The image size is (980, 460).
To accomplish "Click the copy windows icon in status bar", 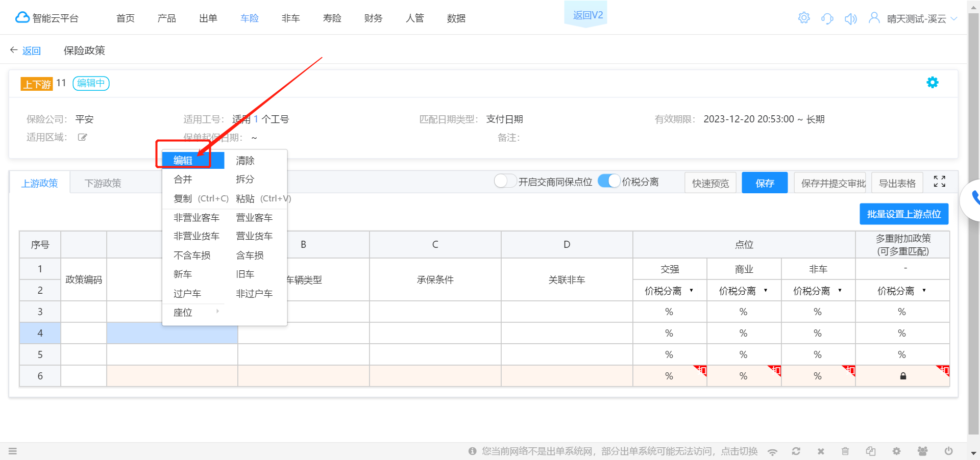I will 871,451.
